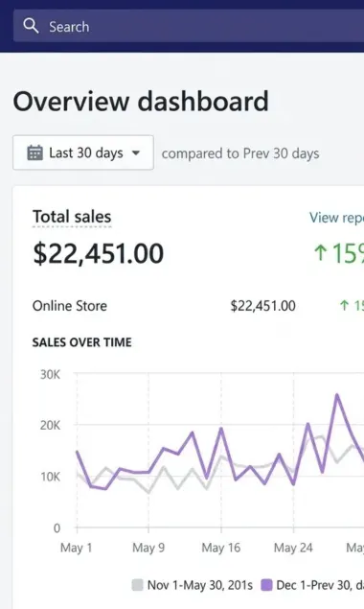This screenshot has height=609, width=364.
Task: Click the May 1 axis label
Action: [76, 548]
